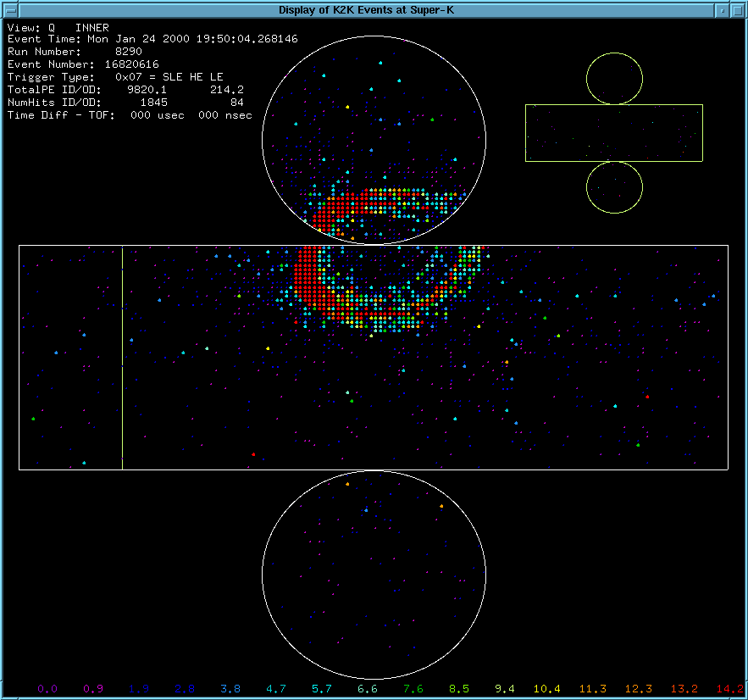Click the 11.3 color scale value
748x700 pixels.
[x=593, y=689]
